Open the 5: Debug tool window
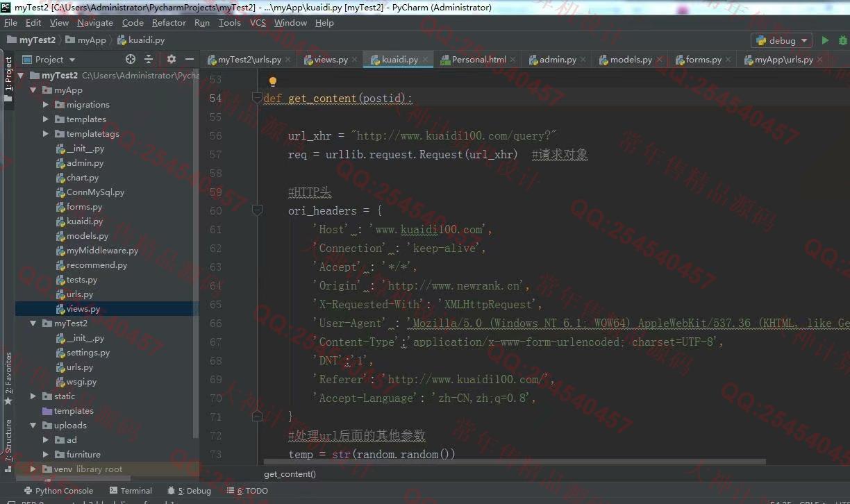 (190, 491)
